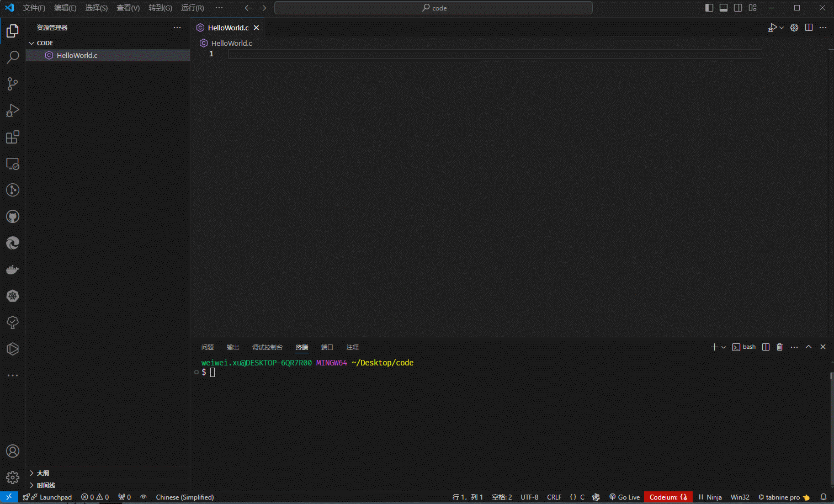Open the Extensions view

pos(13,137)
